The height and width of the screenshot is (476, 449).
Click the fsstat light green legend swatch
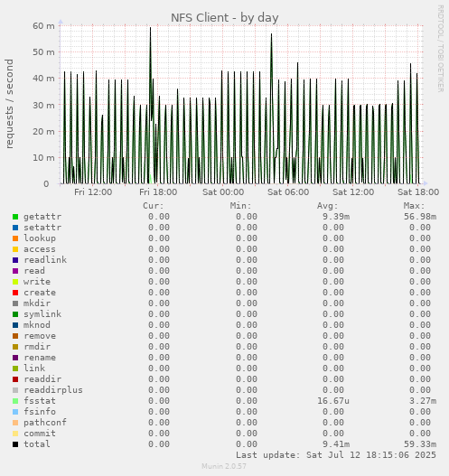(x=15, y=401)
